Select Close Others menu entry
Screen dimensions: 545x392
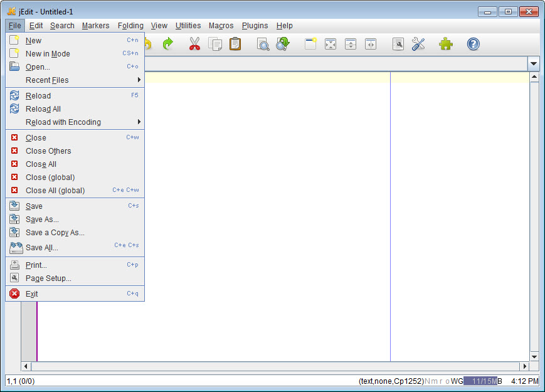tap(75, 151)
